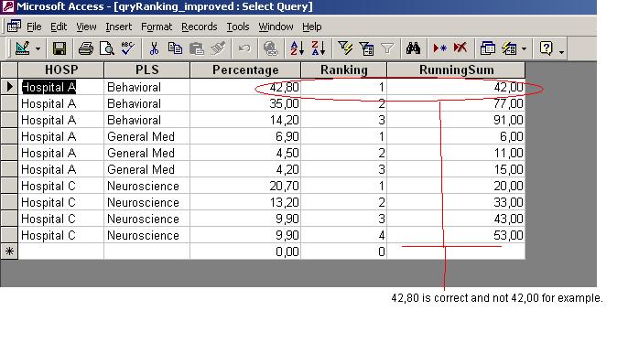The image size is (628, 364).
Task: Open the toolbar options arrow beside Help
Action: 561,51
